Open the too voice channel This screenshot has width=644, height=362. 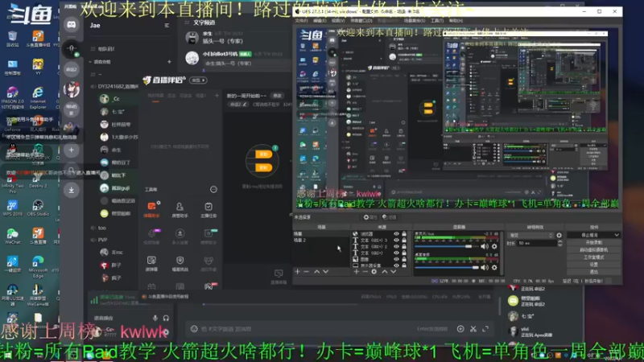click(x=102, y=228)
